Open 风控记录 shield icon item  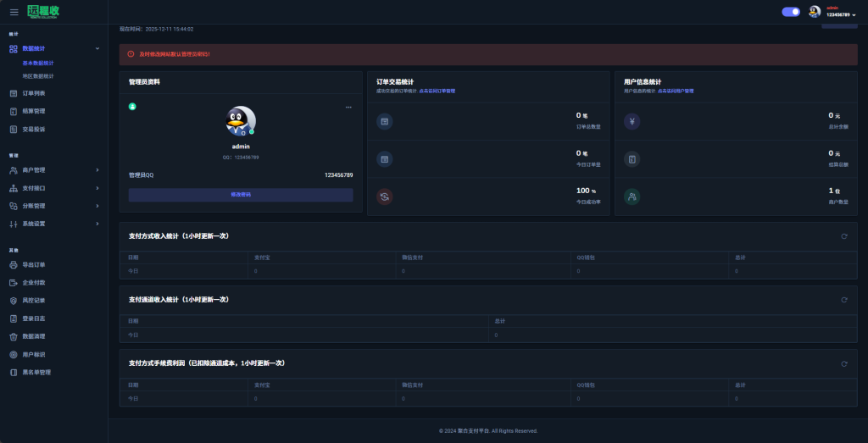[34, 301]
